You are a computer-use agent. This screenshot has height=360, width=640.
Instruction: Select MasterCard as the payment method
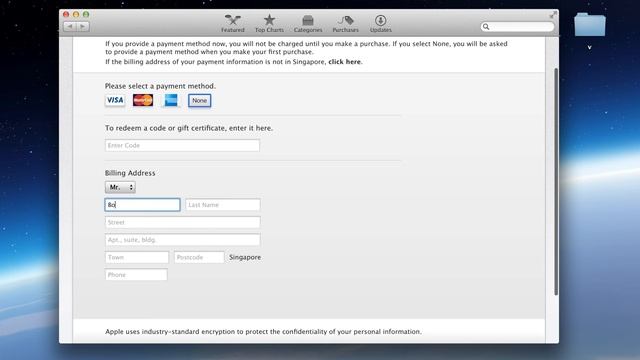143,100
